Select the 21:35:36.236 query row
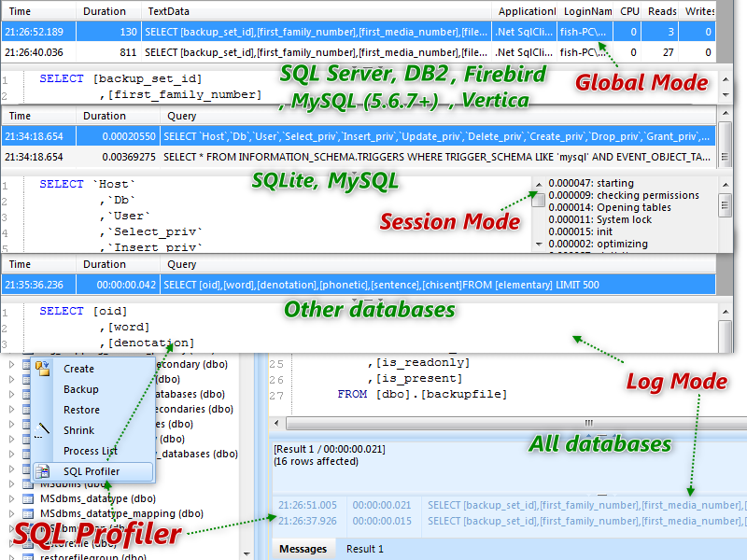This screenshot has width=747, height=560. [x=359, y=285]
